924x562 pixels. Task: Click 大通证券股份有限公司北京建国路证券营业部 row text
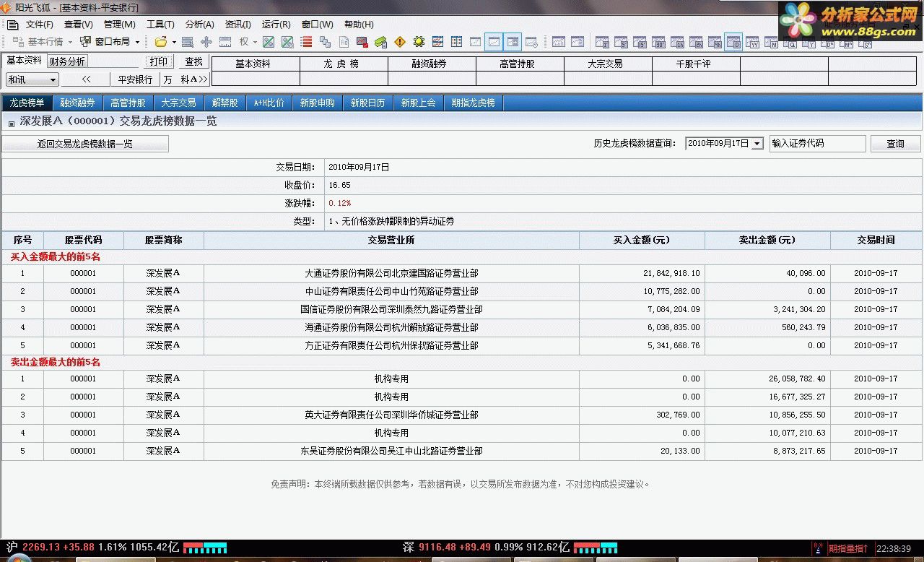[x=391, y=273]
